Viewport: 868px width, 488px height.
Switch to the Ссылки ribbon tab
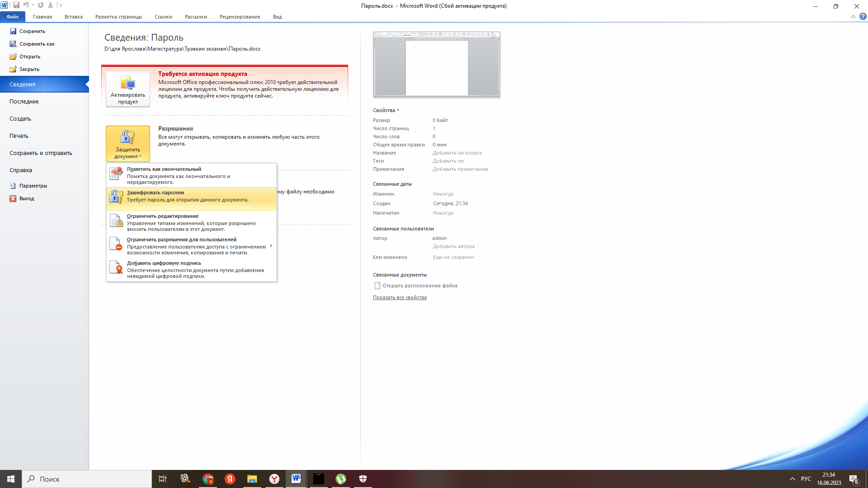point(163,17)
